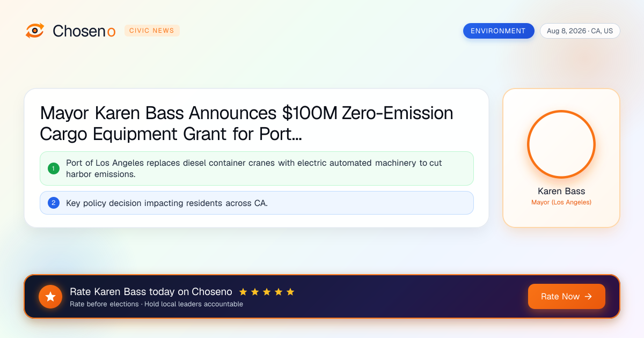Select the Port of Los Angeles summary point
This screenshot has height=338, width=644.
click(257, 168)
